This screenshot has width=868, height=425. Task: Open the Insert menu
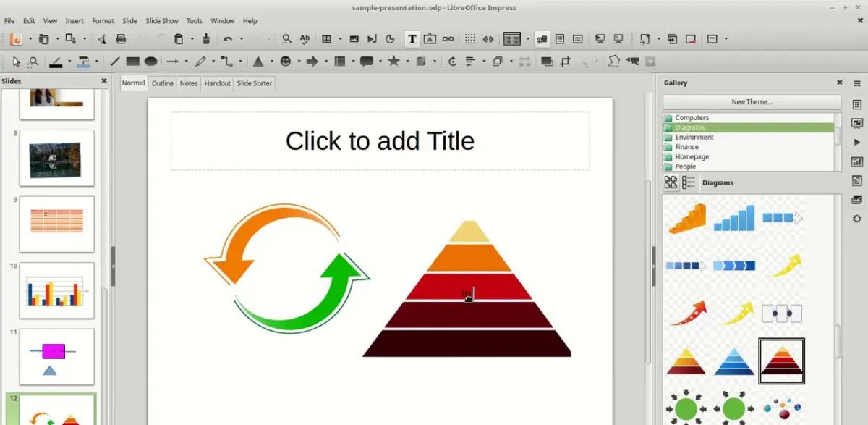tap(75, 21)
